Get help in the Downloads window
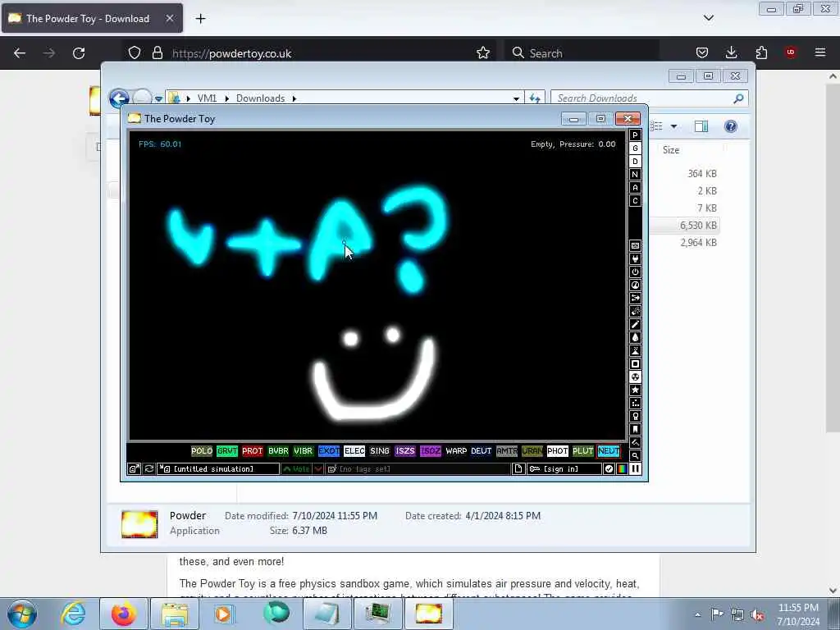This screenshot has width=840, height=630. click(x=731, y=126)
